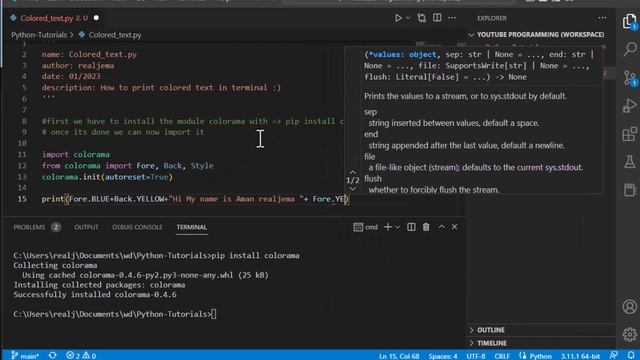
Task: Run the Python file with play button
Action: coord(398,18)
